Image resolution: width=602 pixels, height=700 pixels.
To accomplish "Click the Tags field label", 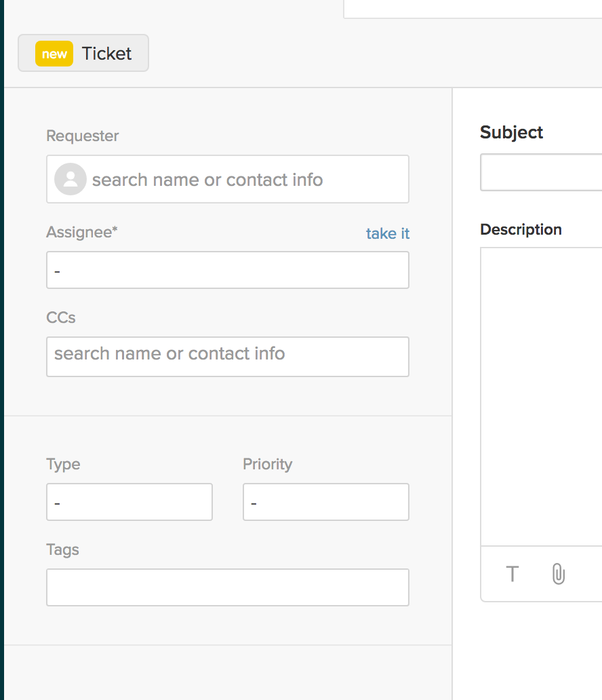I will coord(62,549).
